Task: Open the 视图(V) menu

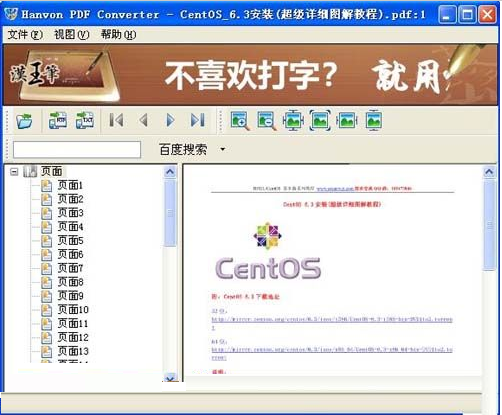Action: (72, 34)
